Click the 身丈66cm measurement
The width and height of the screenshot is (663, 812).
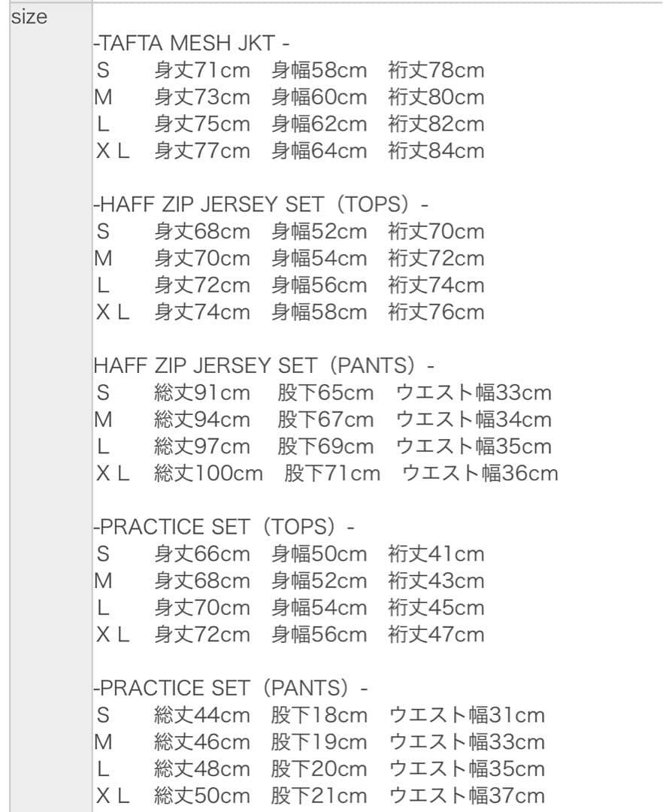tap(201, 554)
